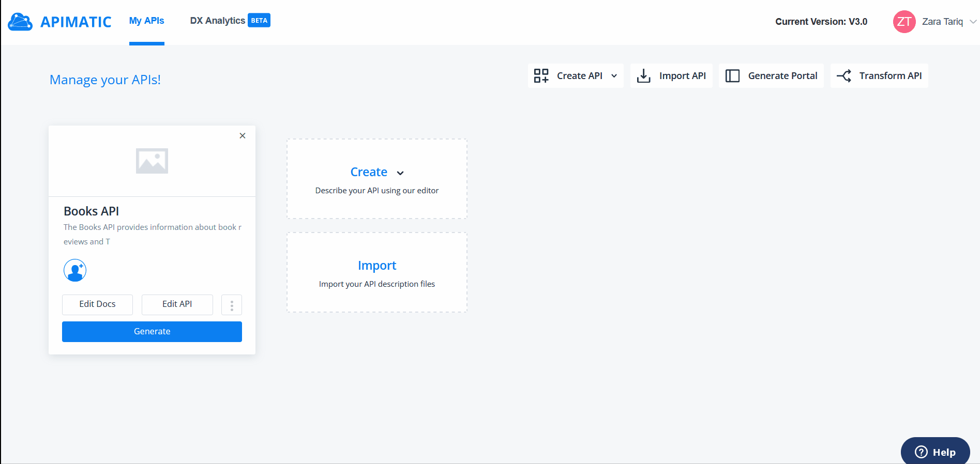The width and height of the screenshot is (980, 464).
Task: Click 'Describe your API using our editor' text
Action: [x=377, y=191]
